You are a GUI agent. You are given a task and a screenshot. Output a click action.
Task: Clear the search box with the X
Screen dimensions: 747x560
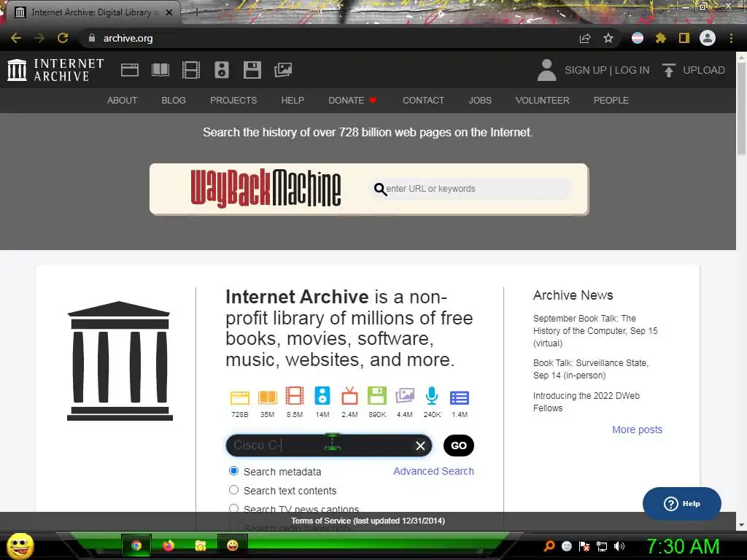(420, 446)
